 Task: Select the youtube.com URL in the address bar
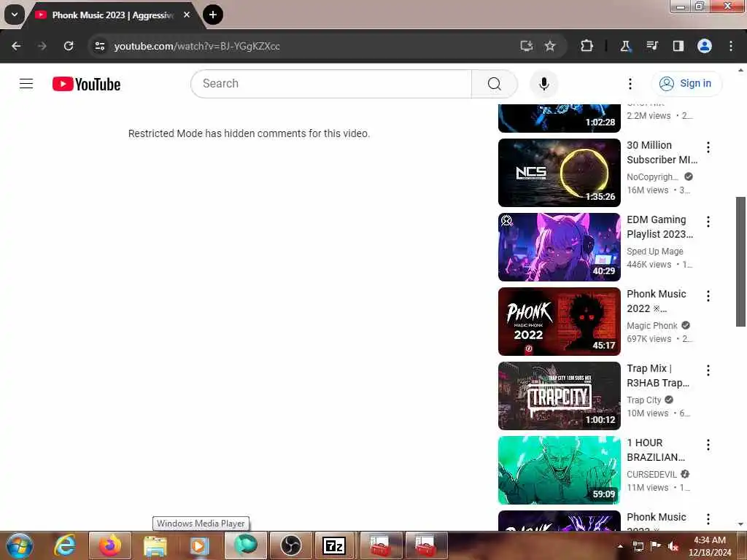(x=197, y=46)
